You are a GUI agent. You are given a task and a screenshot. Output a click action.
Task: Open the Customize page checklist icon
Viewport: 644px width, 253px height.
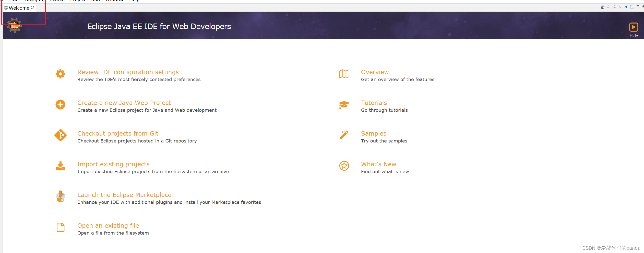(632, 7)
